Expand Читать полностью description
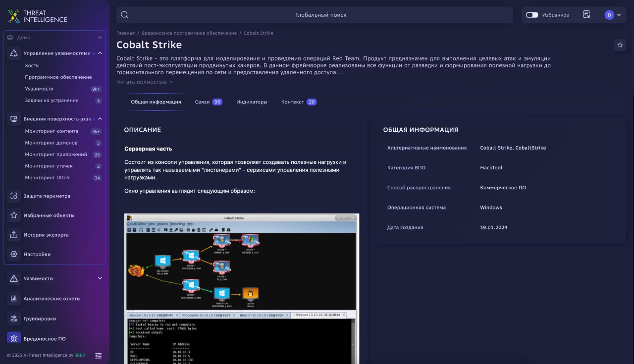The height and width of the screenshot is (364, 634). coord(145,82)
